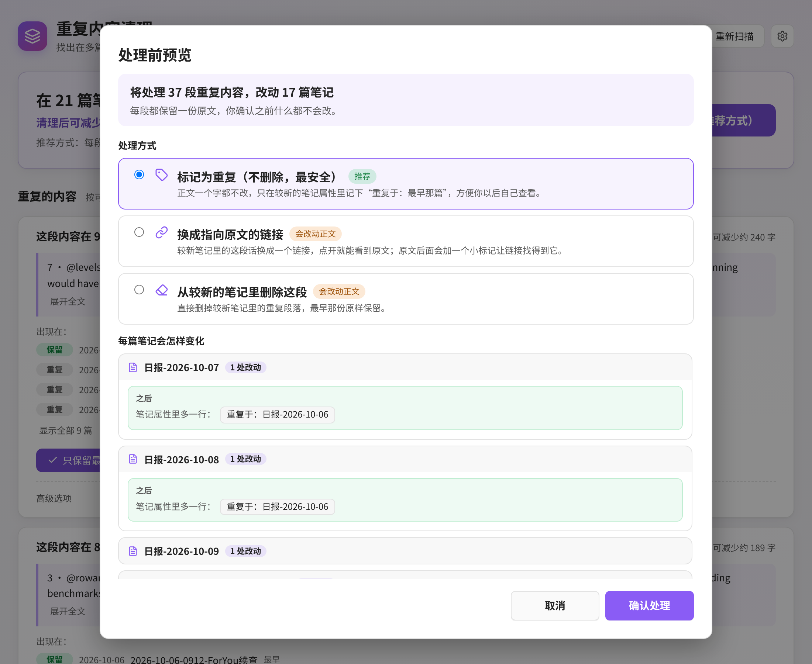The width and height of the screenshot is (812, 664).
Task: Click the 将处理 37 段重复内容 summary heading
Action: pyautogui.click(x=232, y=92)
